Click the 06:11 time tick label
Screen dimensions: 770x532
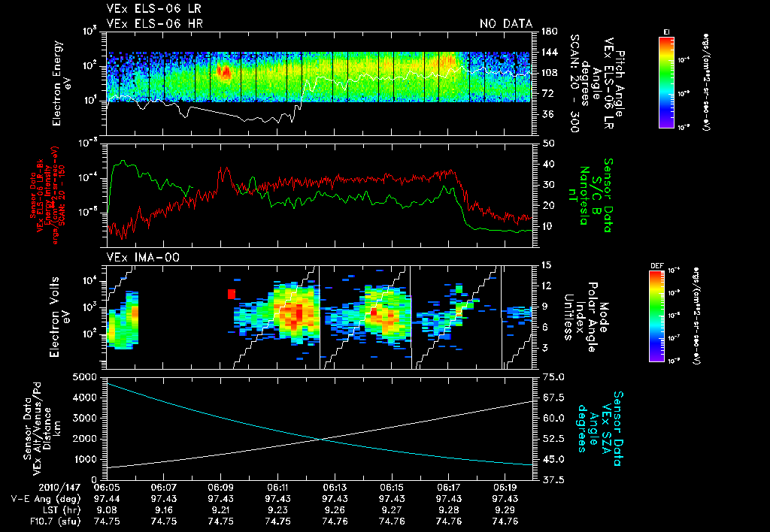click(277, 488)
